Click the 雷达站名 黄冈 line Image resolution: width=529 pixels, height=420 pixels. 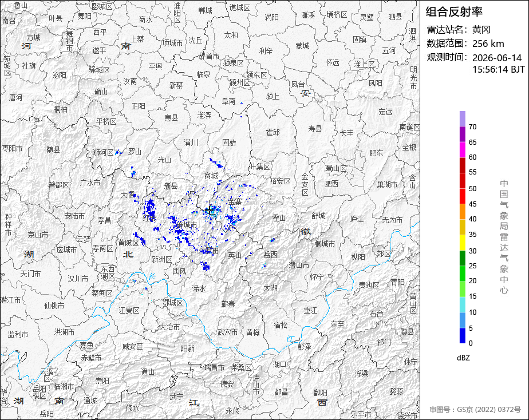tap(459, 30)
